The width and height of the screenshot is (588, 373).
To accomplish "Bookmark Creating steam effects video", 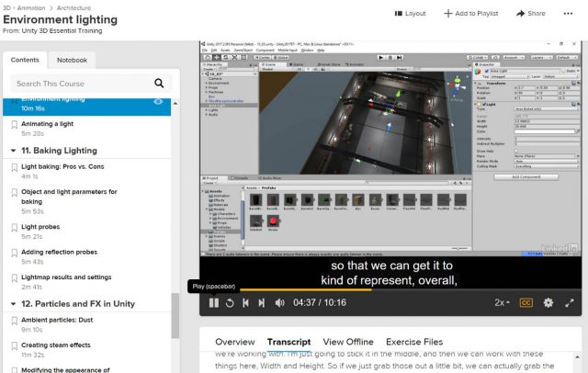I will coord(15,345).
